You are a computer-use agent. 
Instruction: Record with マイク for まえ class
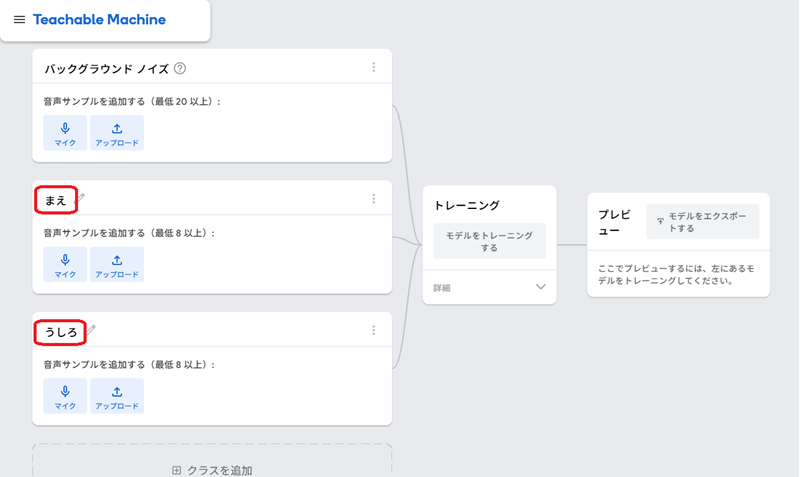pos(65,265)
